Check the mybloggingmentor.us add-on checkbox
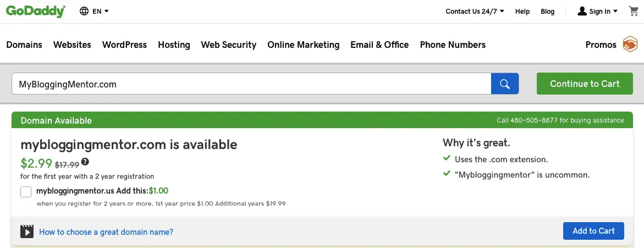 [26, 192]
